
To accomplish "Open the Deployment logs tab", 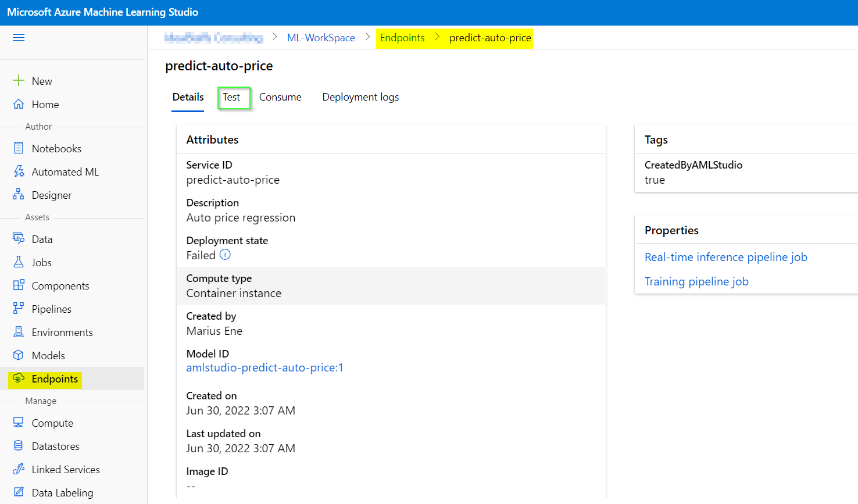I will 360,97.
